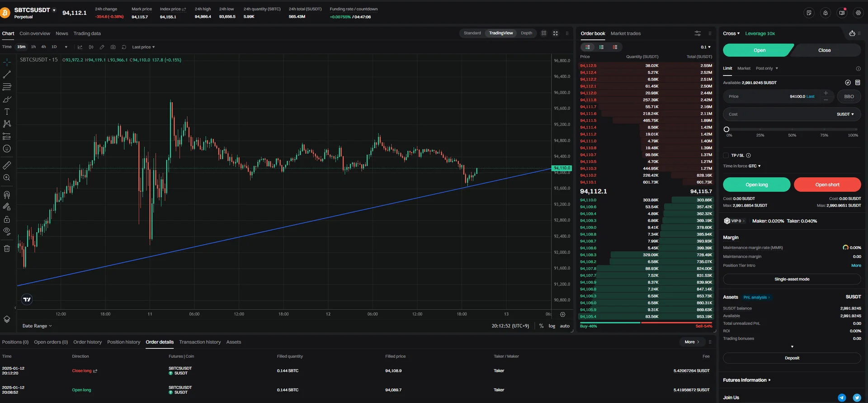Remove all drawings with trash icon

coord(7,248)
